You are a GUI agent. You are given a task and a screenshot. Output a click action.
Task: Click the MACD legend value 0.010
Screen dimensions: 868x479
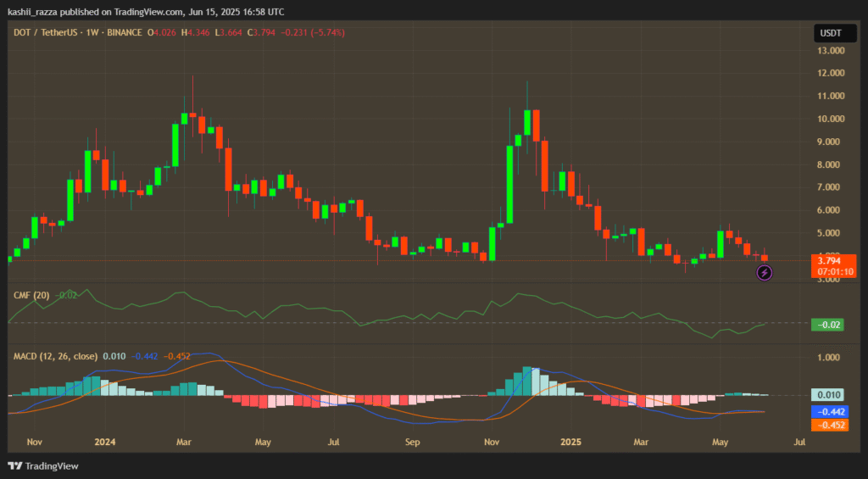114,356
